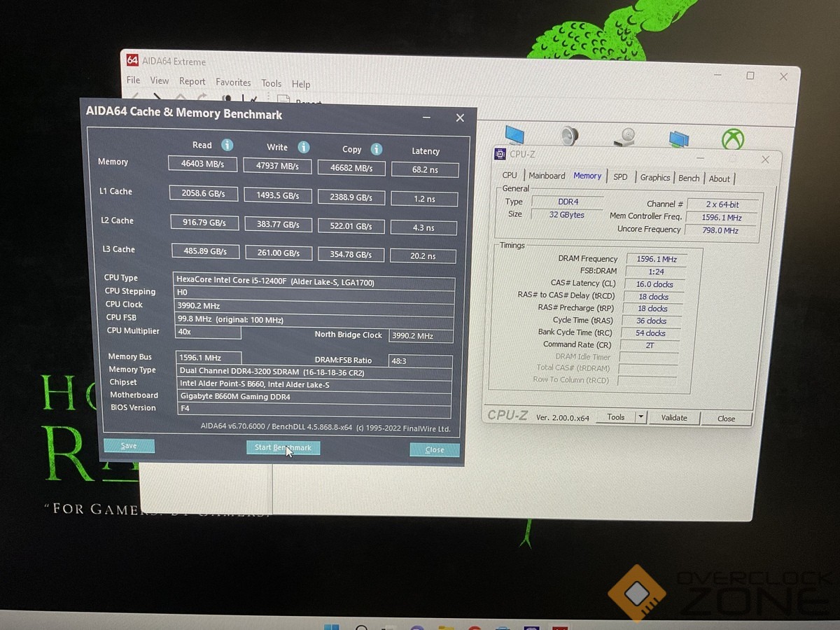This screenshot has height=630, width=840.
Task: Open the Favorites menu in AIDA64
Action: 233,82
